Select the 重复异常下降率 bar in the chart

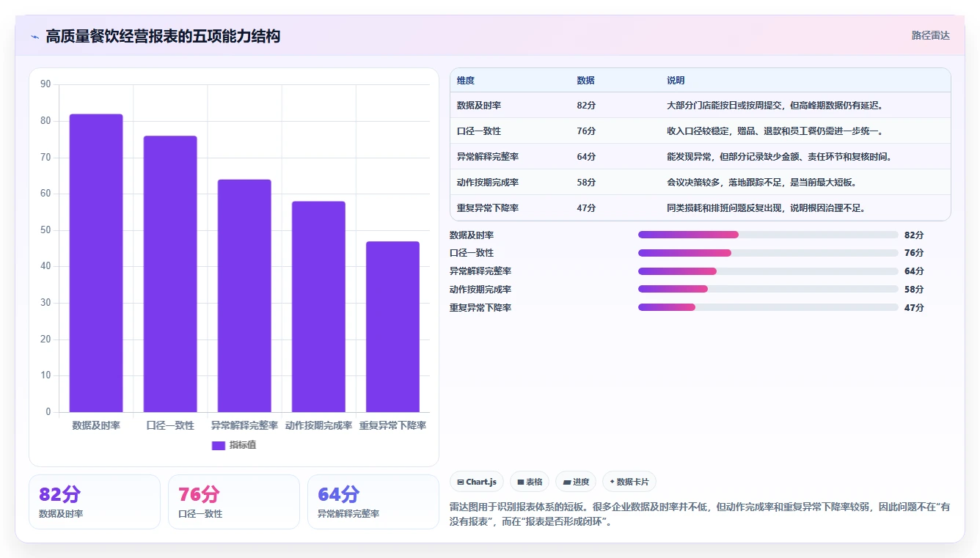392,327
